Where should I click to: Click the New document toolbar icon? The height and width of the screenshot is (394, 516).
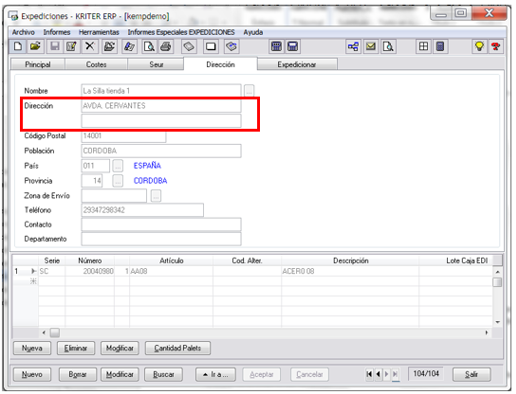pyautogui.click(x=18, y=46)
